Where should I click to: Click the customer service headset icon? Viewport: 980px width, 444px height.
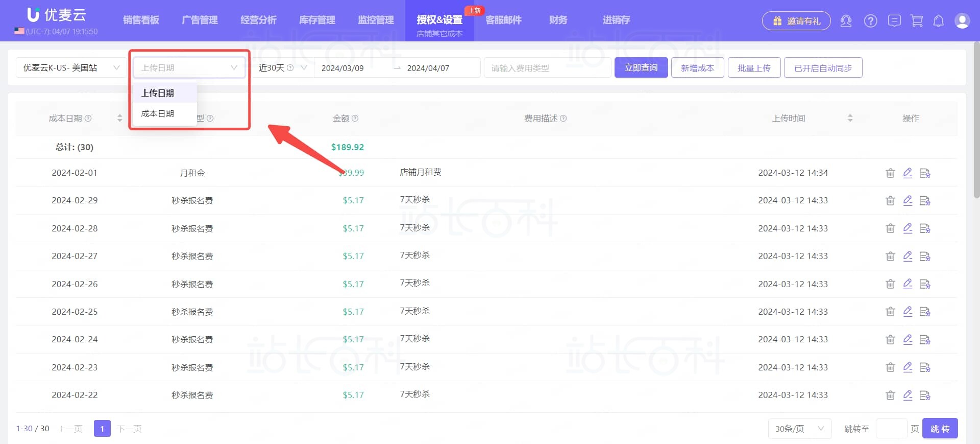[x=846, y=21]
